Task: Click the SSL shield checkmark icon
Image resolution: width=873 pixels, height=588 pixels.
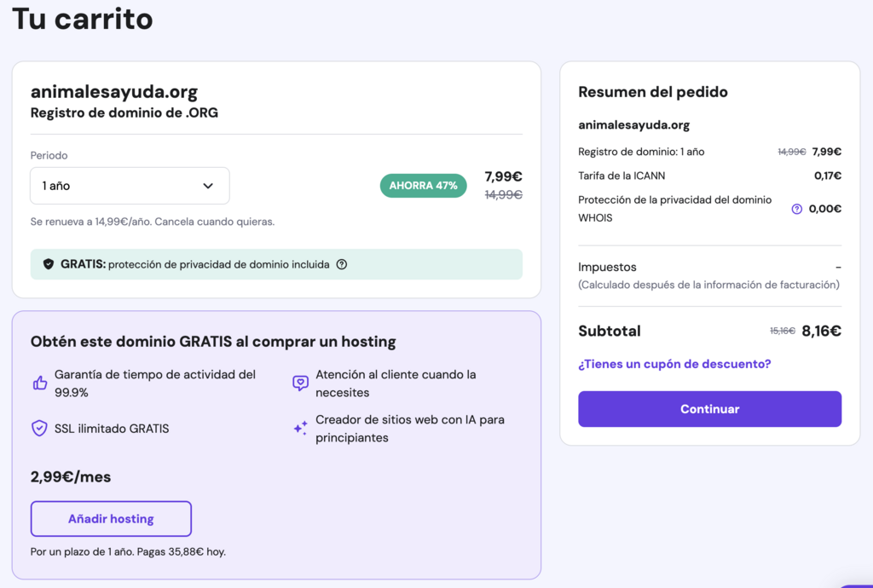Action: point(39,429)
